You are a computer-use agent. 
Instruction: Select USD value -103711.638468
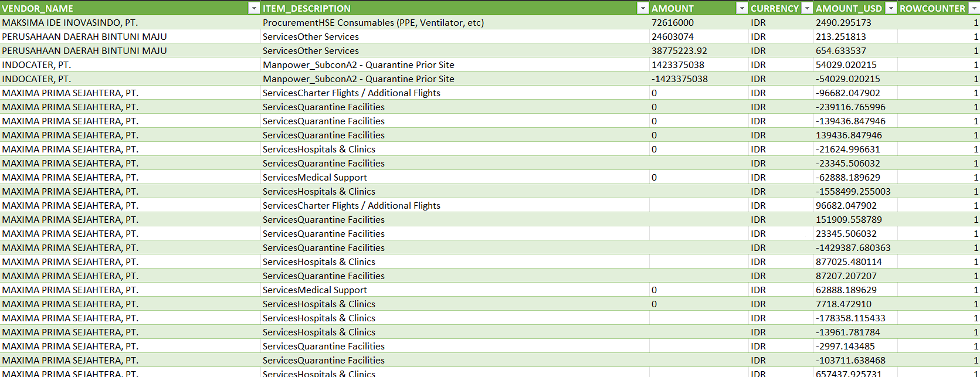[x=856, y=360]
